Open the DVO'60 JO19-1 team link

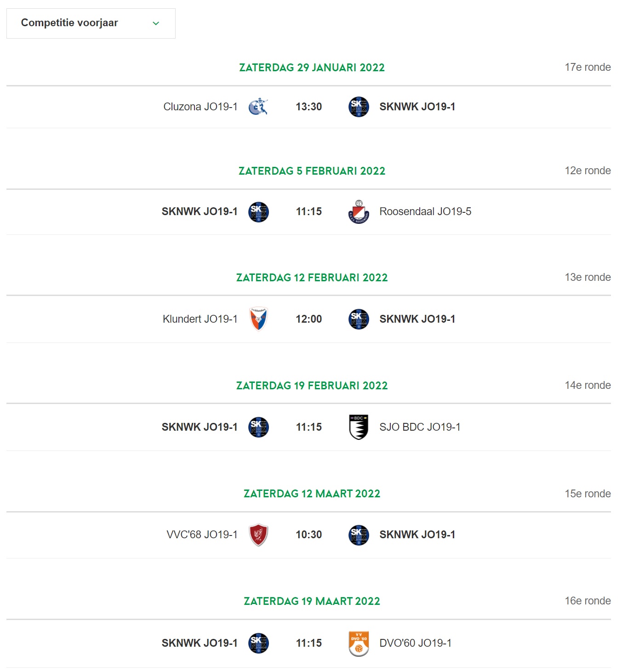(416, 643)
